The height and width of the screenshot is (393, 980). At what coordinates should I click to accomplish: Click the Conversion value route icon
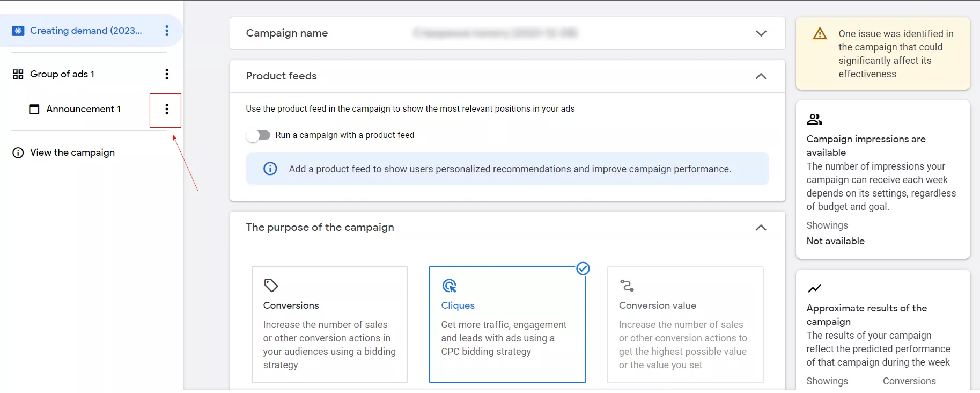pyautogui.click(x=627, y=285)
